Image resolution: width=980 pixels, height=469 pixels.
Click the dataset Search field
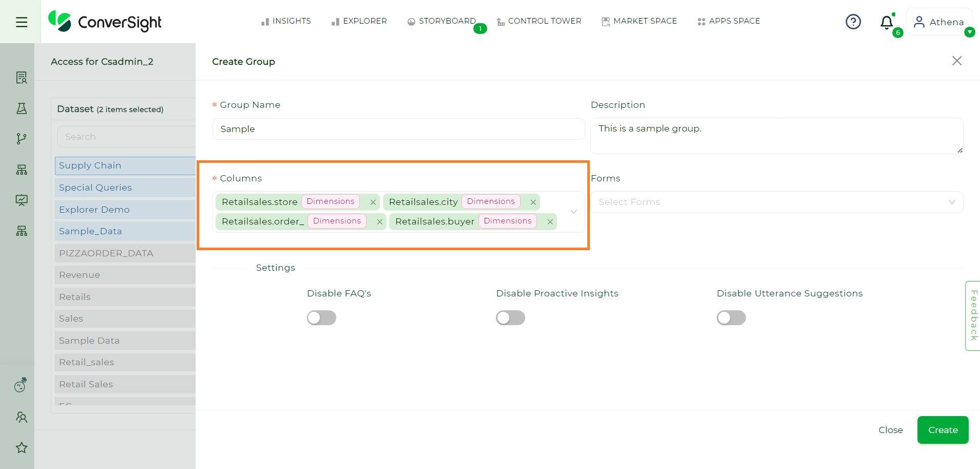click(x=126, y=137)
